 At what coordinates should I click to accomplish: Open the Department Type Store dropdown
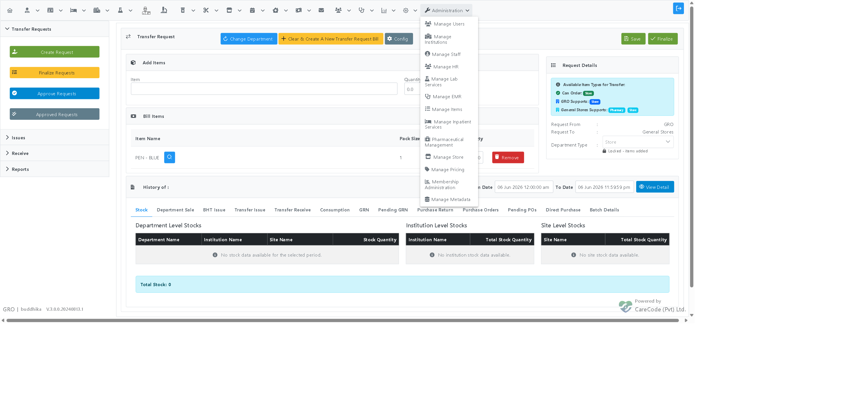click(638, 142)
